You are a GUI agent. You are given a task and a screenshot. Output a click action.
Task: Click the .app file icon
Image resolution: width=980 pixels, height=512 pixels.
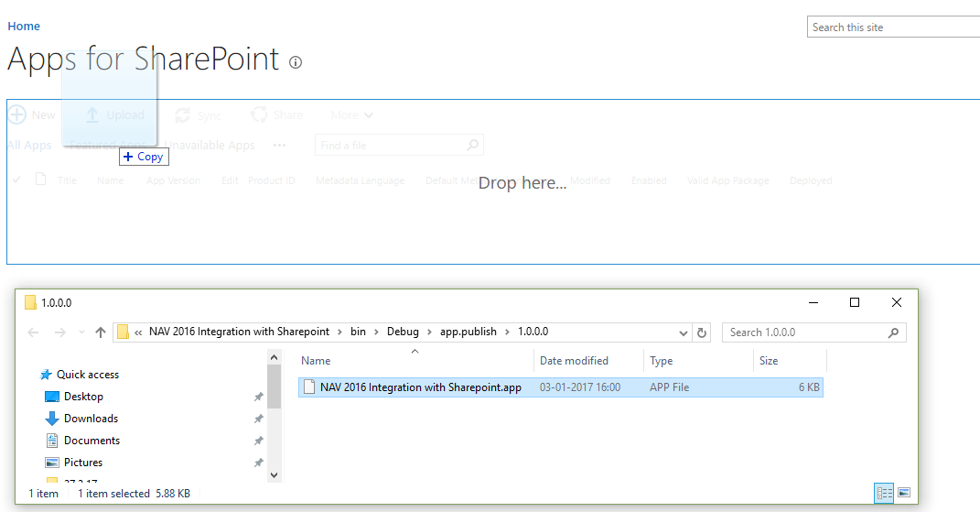click(308, 387)
